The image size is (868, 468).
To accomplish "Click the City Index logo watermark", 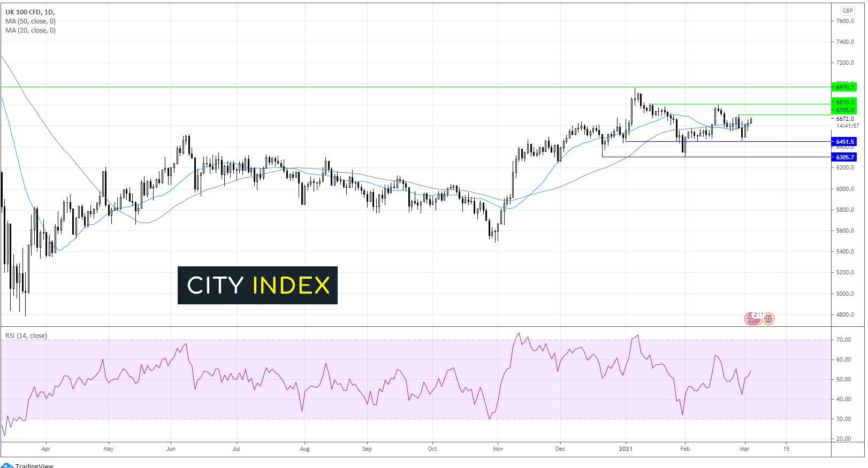I will (257, 285).
